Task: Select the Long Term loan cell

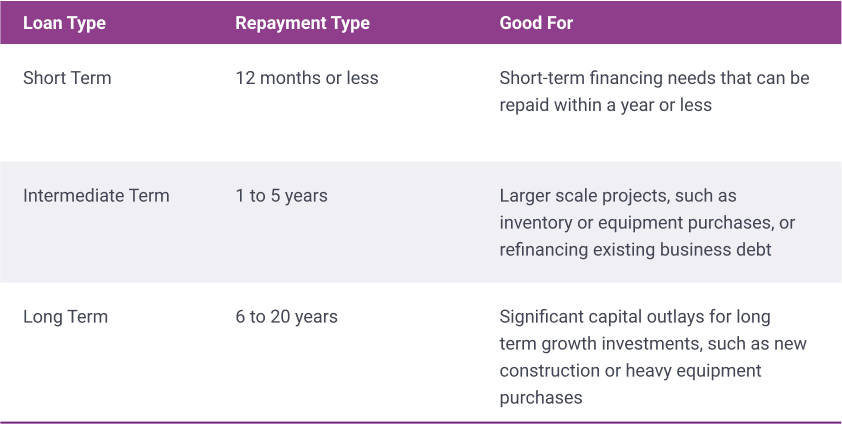Action: click(x=66, y=317)
